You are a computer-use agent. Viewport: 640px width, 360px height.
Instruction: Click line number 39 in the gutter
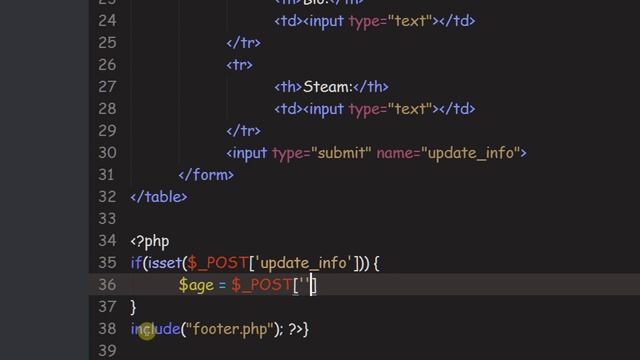coord(107,351)
